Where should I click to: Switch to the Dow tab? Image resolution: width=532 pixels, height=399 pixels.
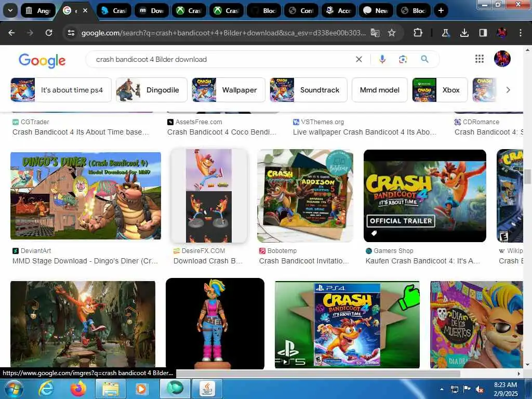pos(151,10)
